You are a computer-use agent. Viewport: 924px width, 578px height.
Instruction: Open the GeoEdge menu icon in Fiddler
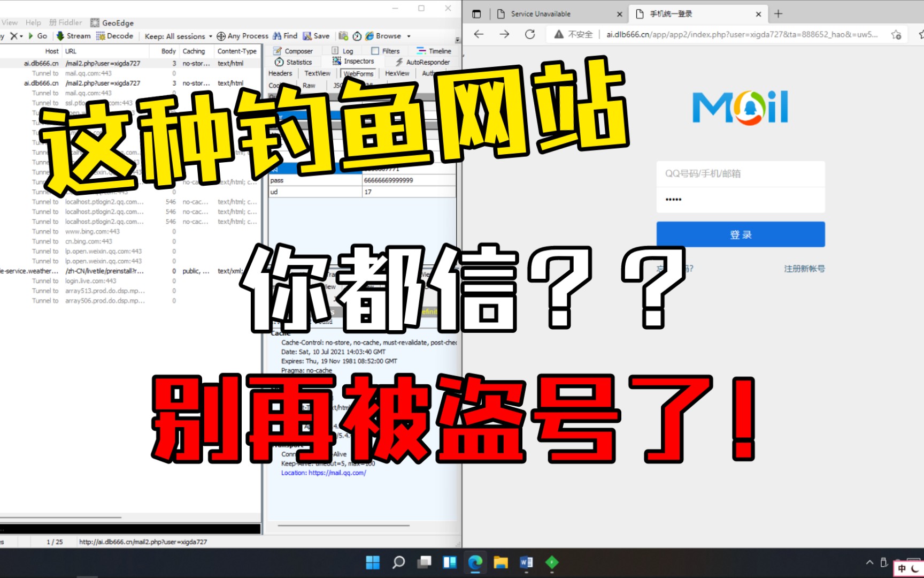click(x=95, y=22)
